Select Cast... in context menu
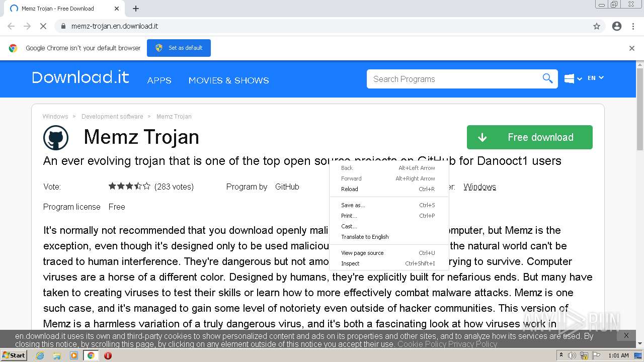Image resolution: width=644 pixels, height=362 pixels. (x=388, y=226)
